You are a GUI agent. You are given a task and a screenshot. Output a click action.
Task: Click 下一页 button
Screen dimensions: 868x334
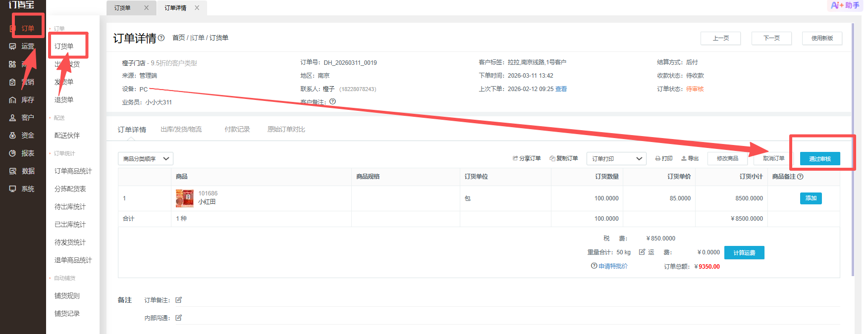(x=771, y=38)
